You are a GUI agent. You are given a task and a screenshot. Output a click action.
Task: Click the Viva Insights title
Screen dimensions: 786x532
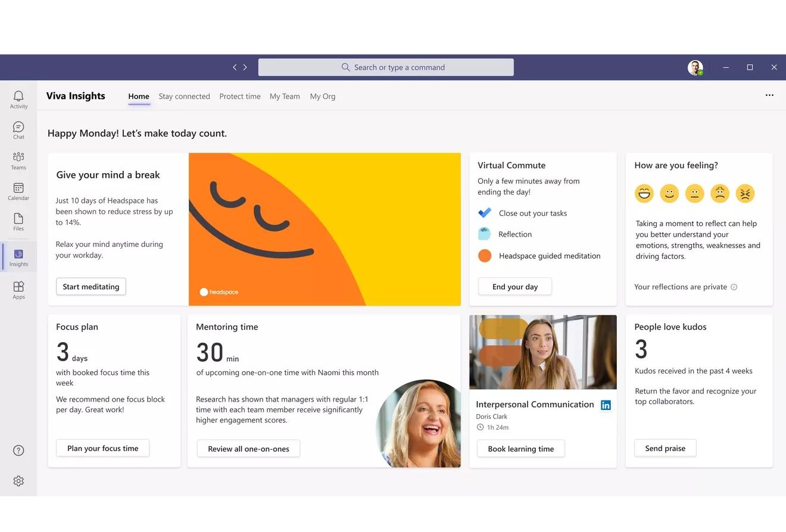point(76,96)
